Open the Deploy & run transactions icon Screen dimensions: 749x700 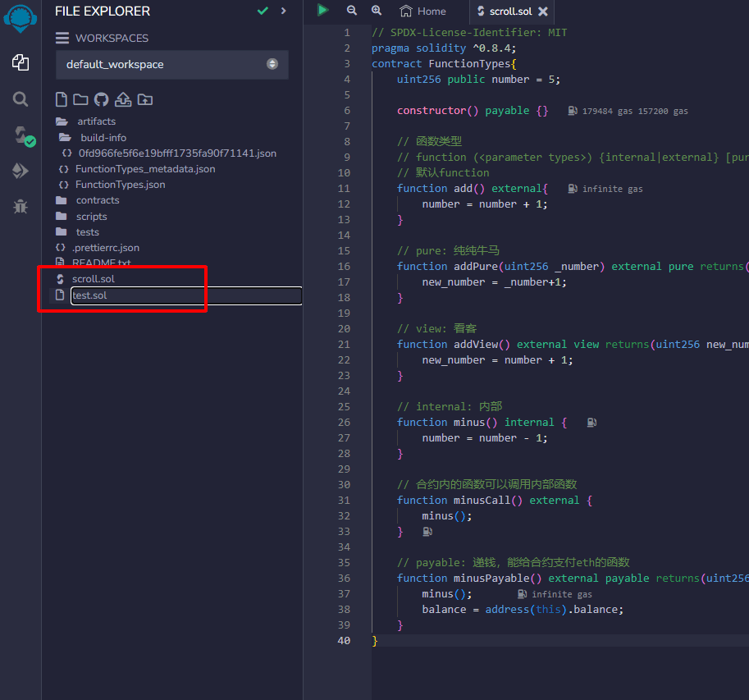point(20,171)
